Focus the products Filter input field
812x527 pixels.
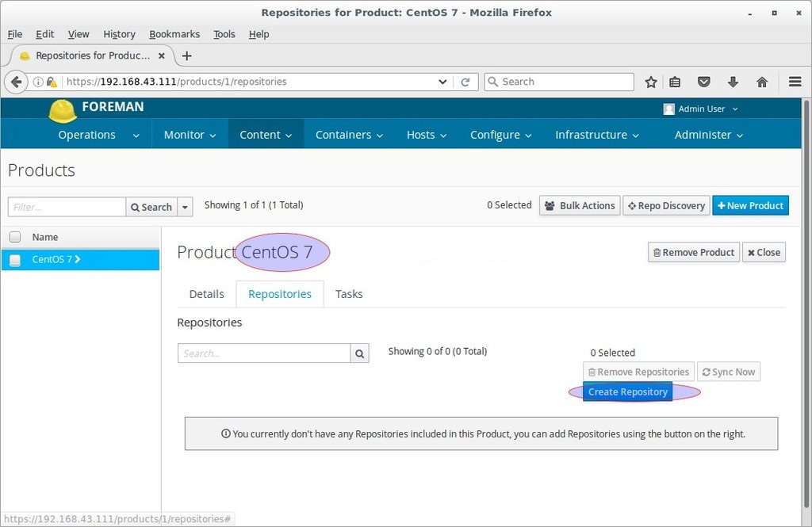(67, 207)
